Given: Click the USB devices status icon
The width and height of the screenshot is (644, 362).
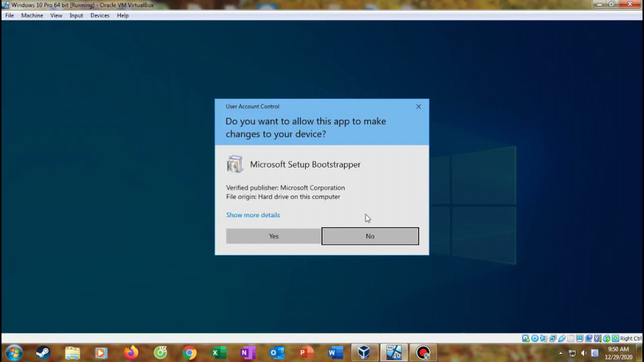Looking at the screenshot, I should coord(562,339).
